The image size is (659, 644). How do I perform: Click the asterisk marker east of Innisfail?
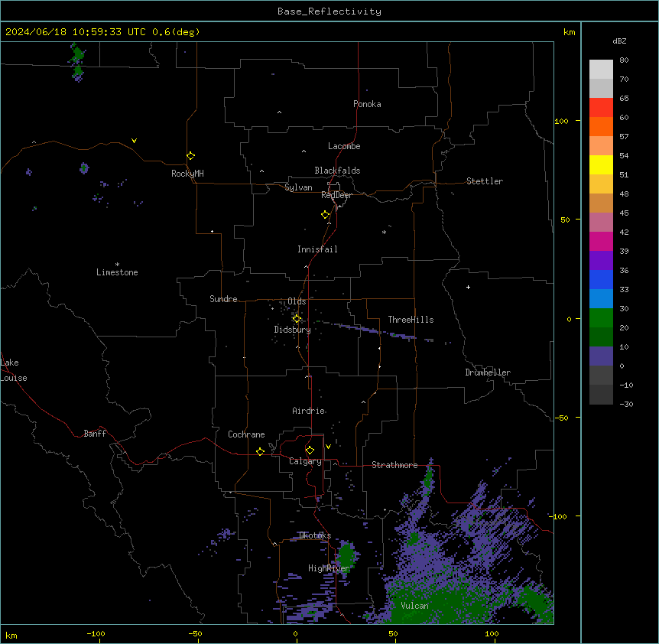(x=384, y=232)
